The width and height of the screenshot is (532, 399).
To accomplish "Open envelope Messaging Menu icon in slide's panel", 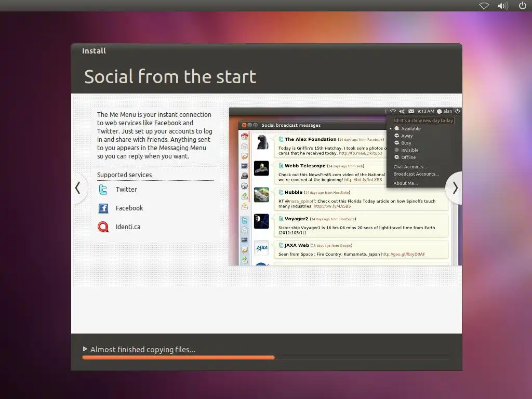I will pos(411,111).
